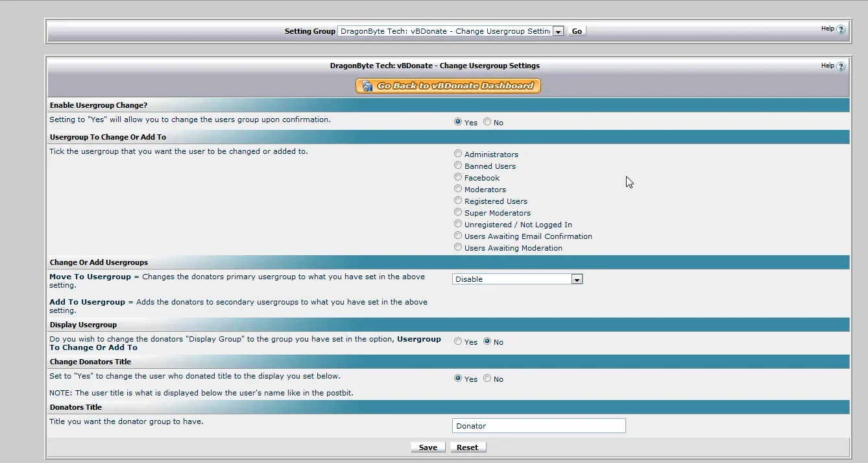Select Yes for Enable Usergroup Change
The height and width of the screenshot is (463, 868).
click(458, 121)
